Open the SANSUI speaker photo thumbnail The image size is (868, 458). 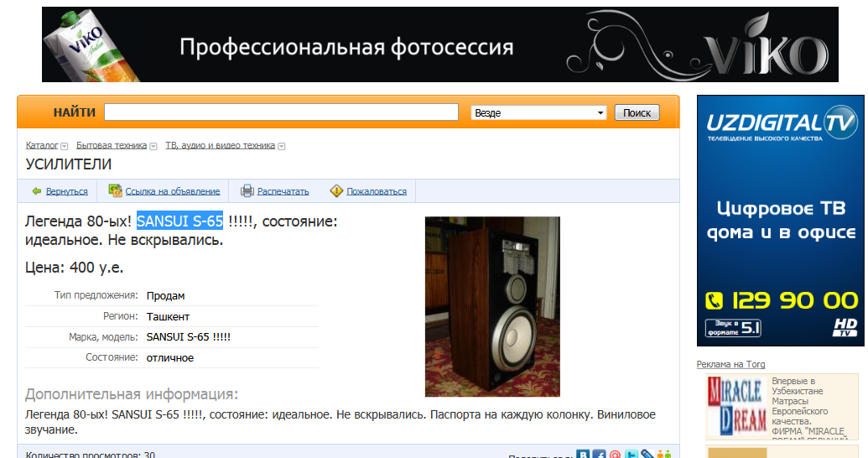click(492, 306)
